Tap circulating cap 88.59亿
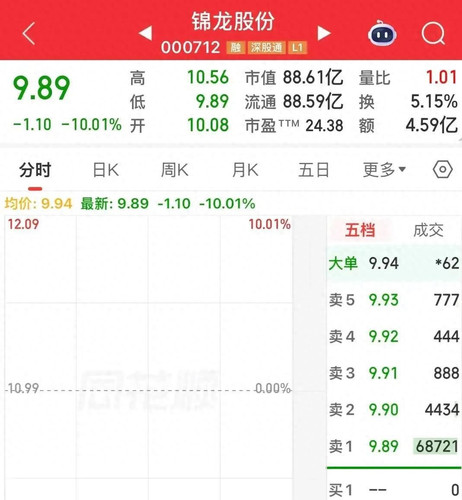Image resolution: width=462 pixels, height=500 pixels. coord(313,101)
